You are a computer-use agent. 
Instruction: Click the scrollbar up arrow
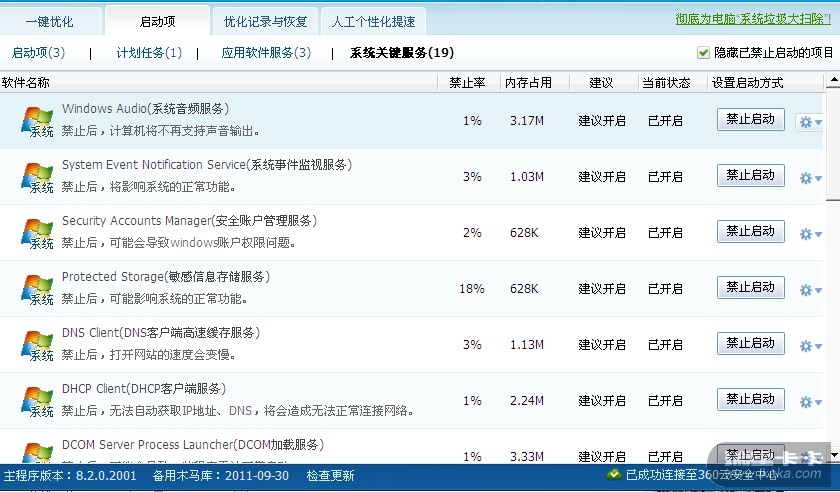click(x=833, y=80)
